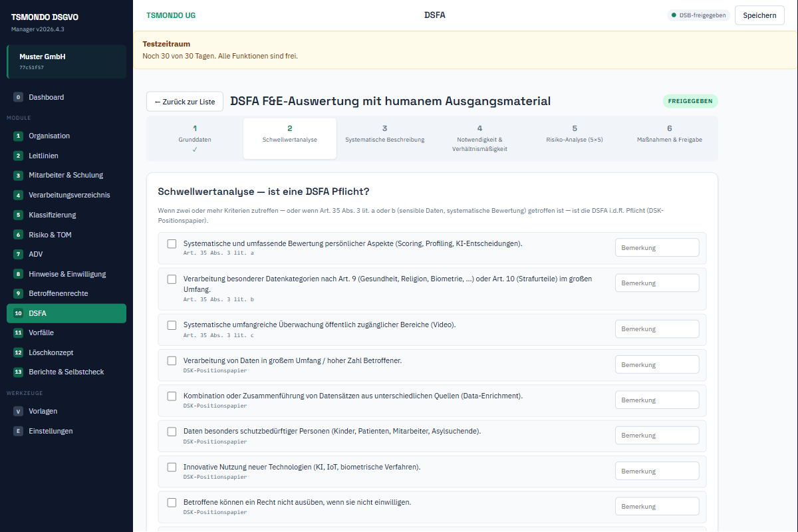Focus Bemerkung field for Data-Enrichment criterion
This screenshot has width=798, height=532.
pos(657,400)
